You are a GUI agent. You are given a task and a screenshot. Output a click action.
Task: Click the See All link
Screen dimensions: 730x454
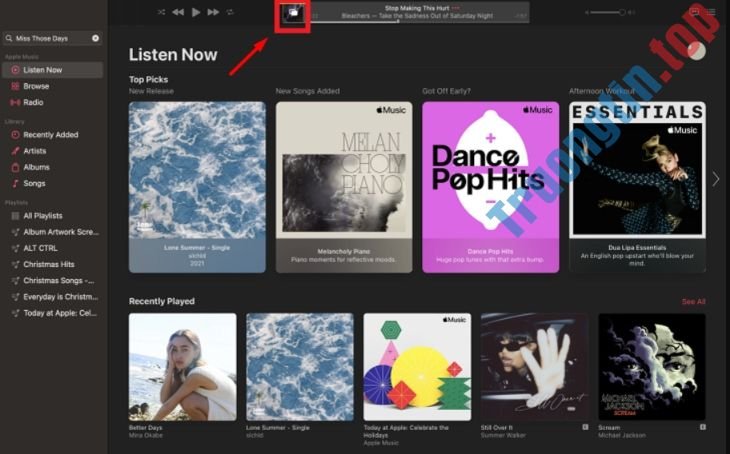[x=693, y=301]
